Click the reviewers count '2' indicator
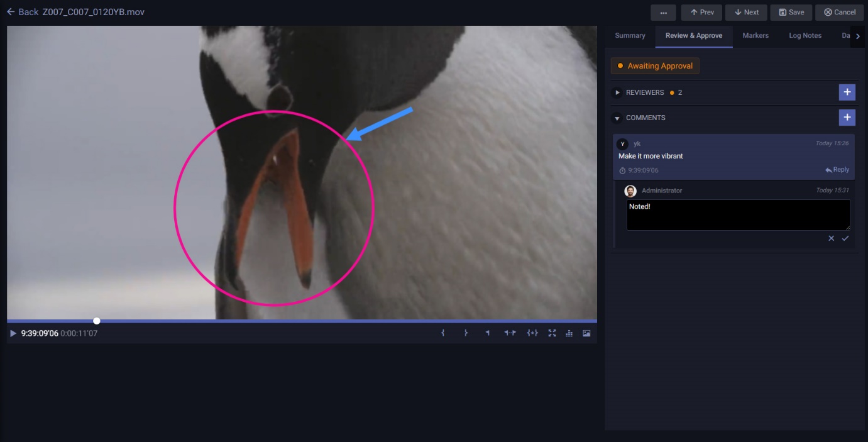The height and width of the screenshot is (442, 868). (x=680, y=93)
